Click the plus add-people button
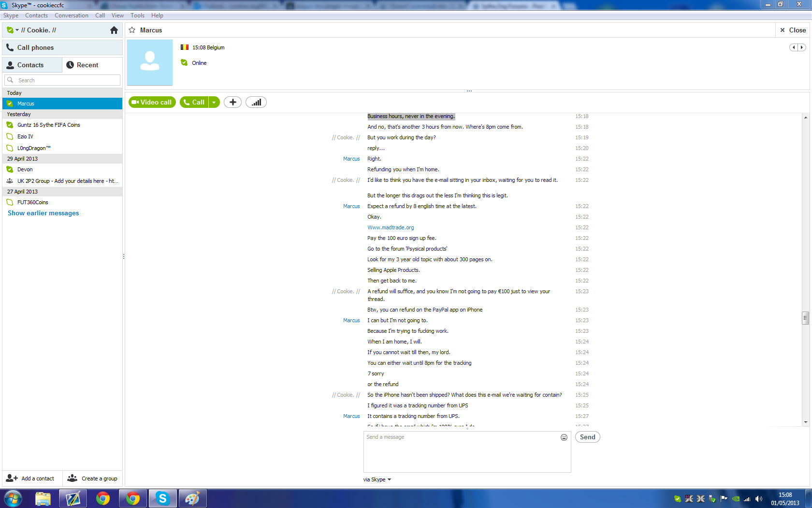 click(232, 102)
